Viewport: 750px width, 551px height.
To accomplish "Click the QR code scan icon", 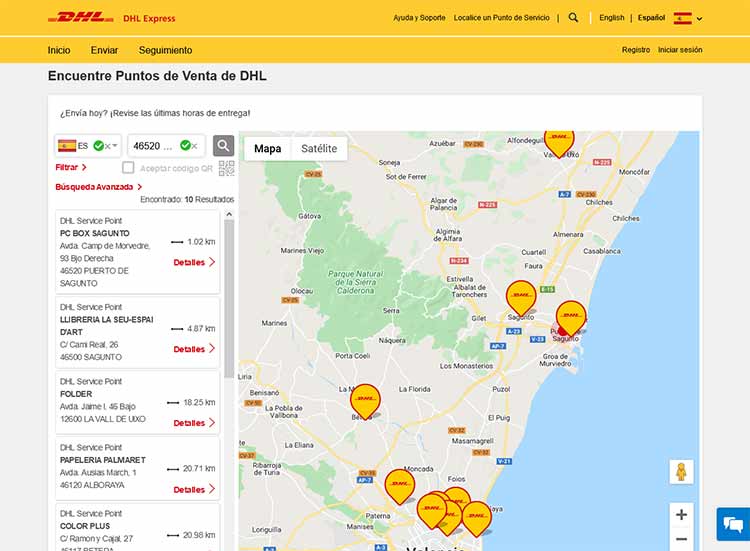I will (x=226, y=168).
